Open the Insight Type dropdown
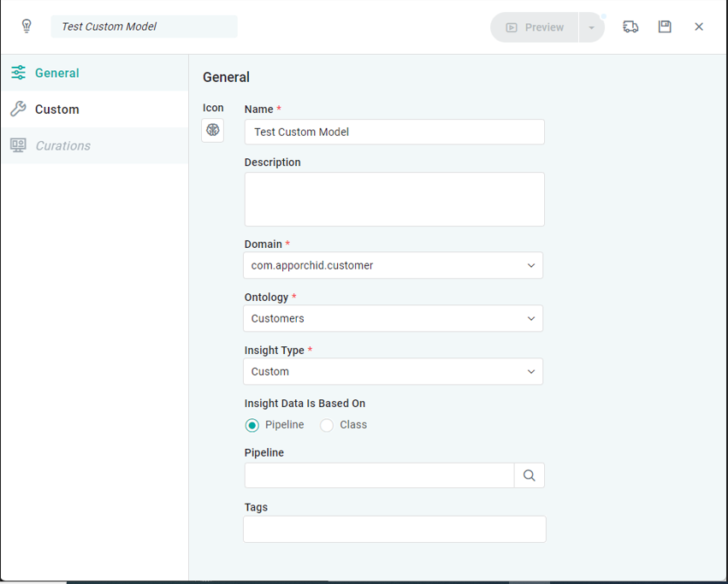 pos(394,371)
